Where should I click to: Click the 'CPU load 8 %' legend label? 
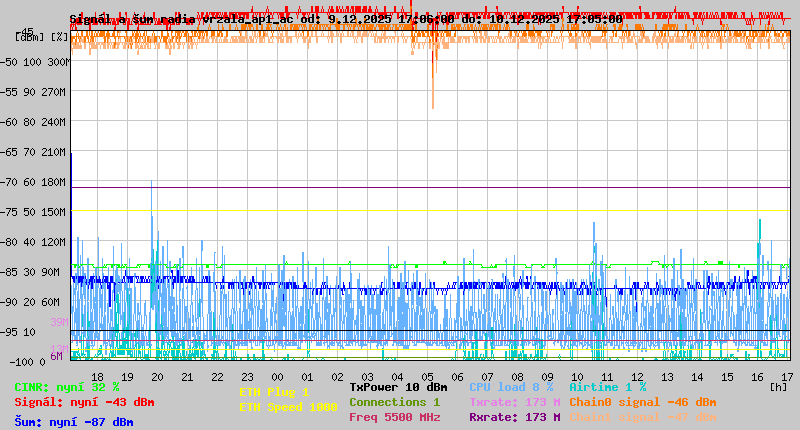click(x=511, y=387)
